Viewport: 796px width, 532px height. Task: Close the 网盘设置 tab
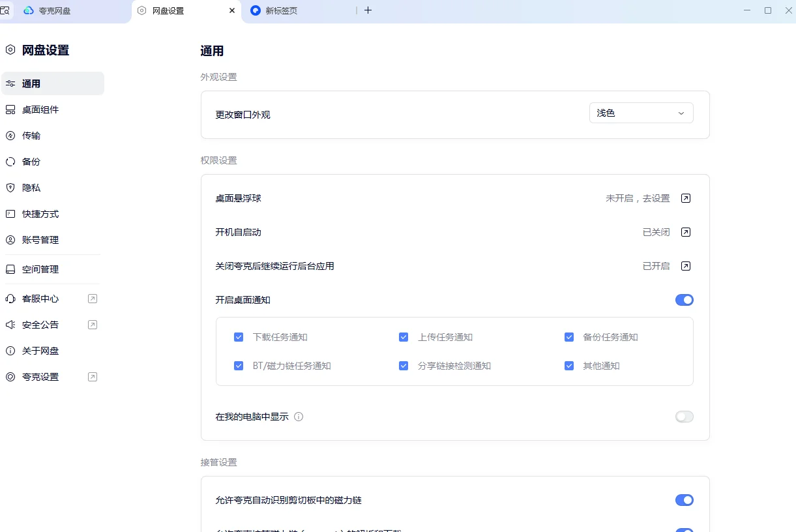[232, 10]
